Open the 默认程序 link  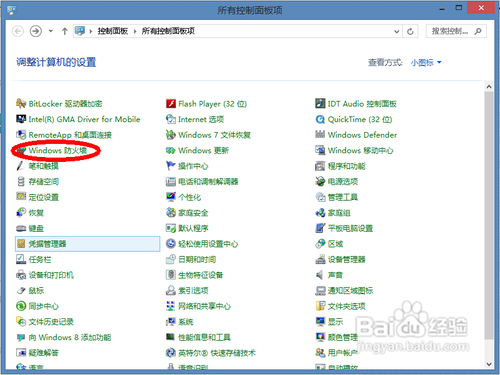[x=193, y=228]
